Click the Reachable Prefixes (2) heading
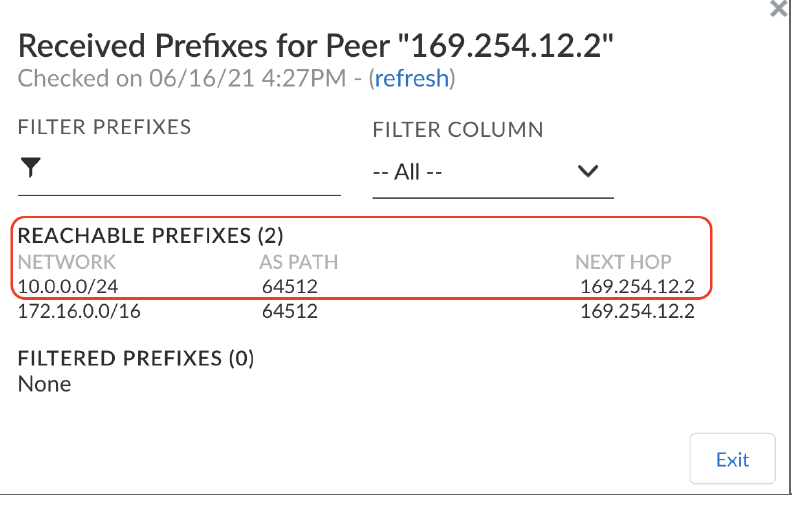The width and height of the screenshot is (797, 505). [151, 237]
